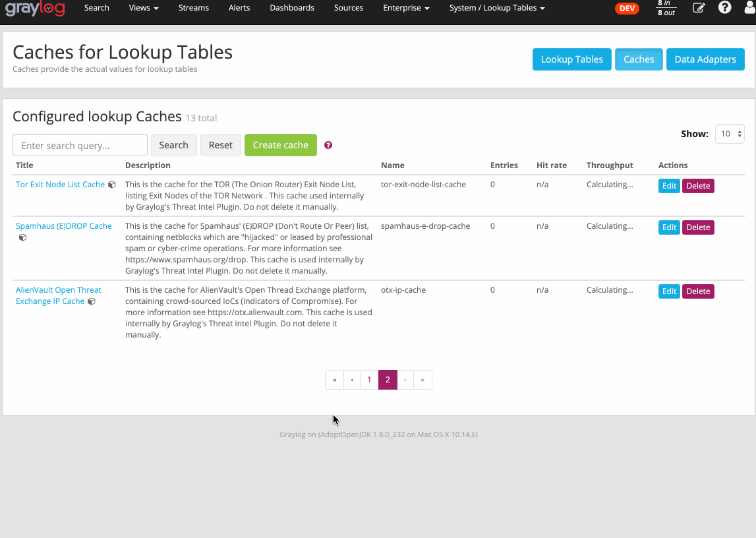Go to page 1 in pagination
This screenshot has height=538, width=756.
(369, 380)
